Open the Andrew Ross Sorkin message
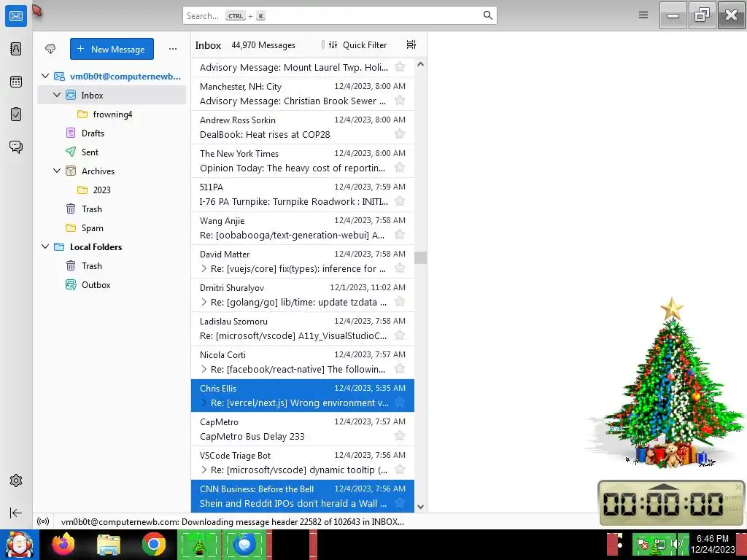 pos(303,127)
